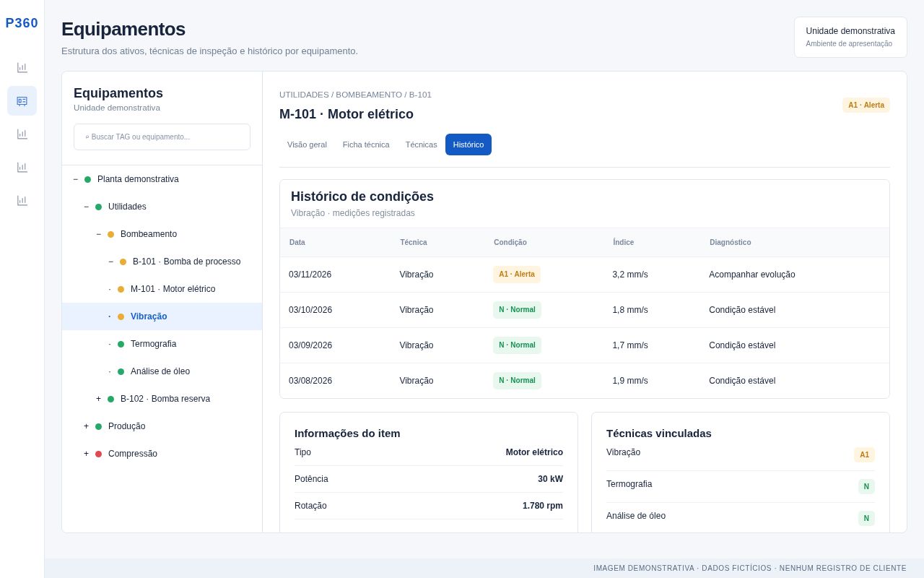924x578 pixels.
Task: Click the 03/10/2026 date cell
Action: tap(310, 310)
